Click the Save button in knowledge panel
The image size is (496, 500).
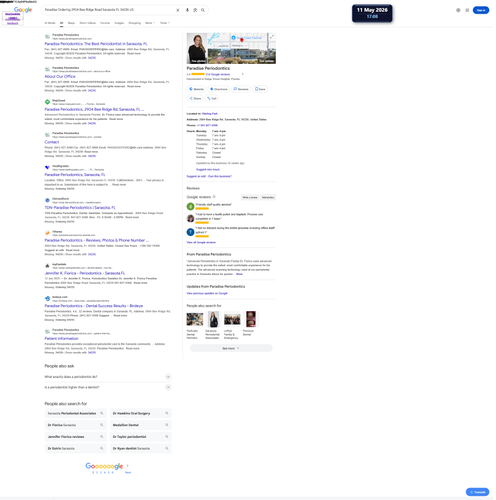tap(260, 89)
